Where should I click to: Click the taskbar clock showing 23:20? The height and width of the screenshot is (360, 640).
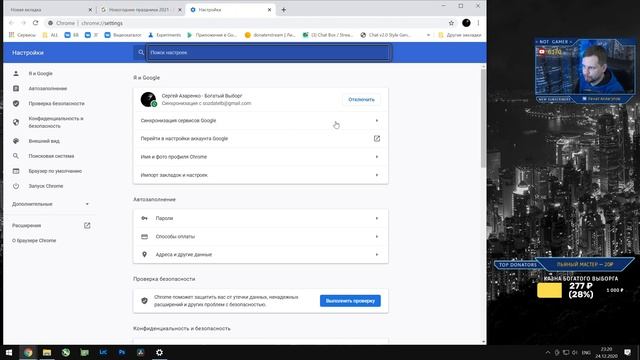(x=606, y=352)
